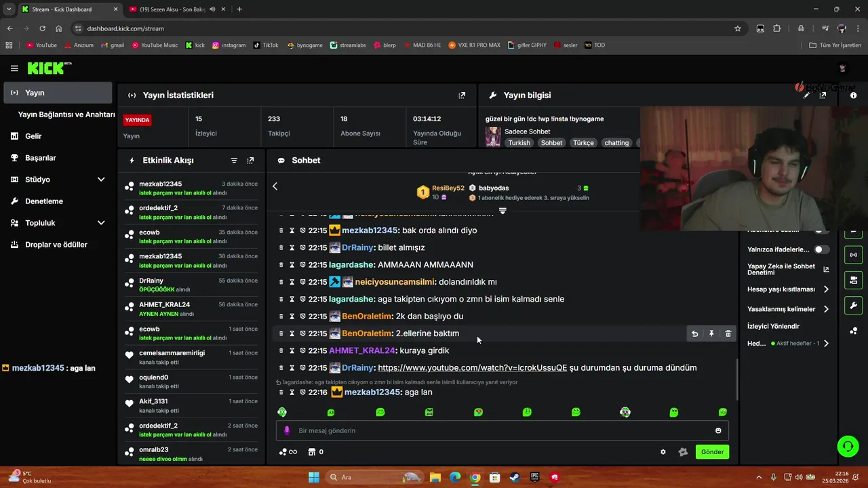868x488 pixels.
Task: Click the 'Bir mesaj gönderin' message field
Action: (502, 430)
